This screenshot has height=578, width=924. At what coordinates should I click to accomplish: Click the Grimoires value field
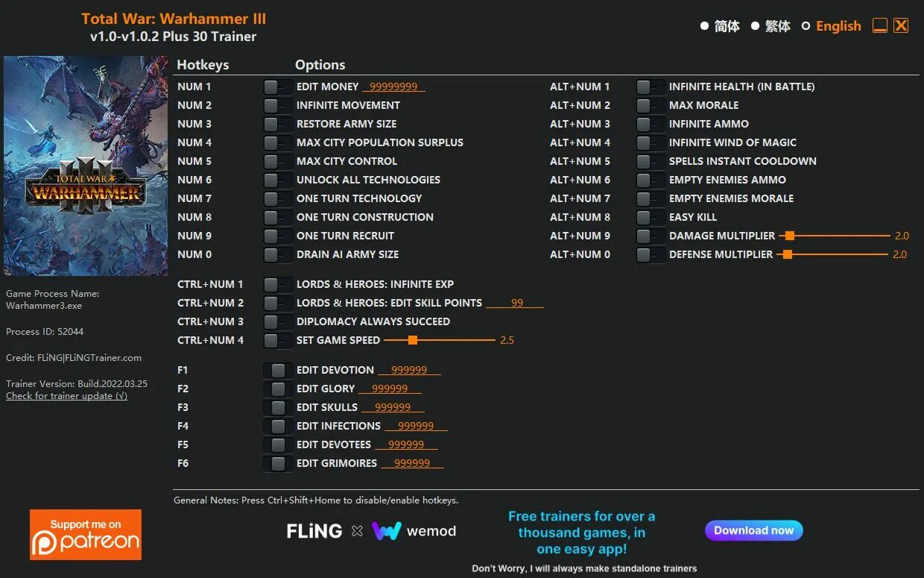pyautogui.click(x=412, y=463)
